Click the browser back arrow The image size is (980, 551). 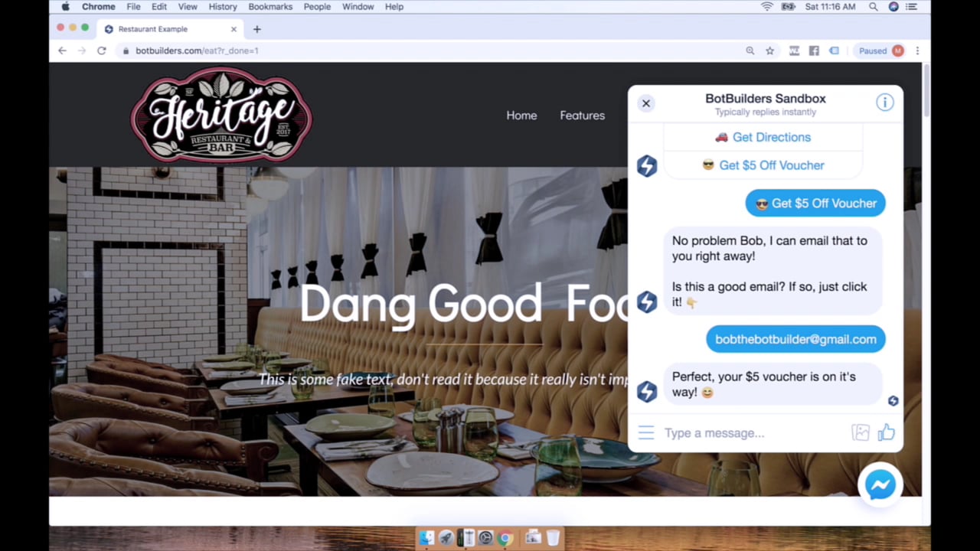(63, 51)
